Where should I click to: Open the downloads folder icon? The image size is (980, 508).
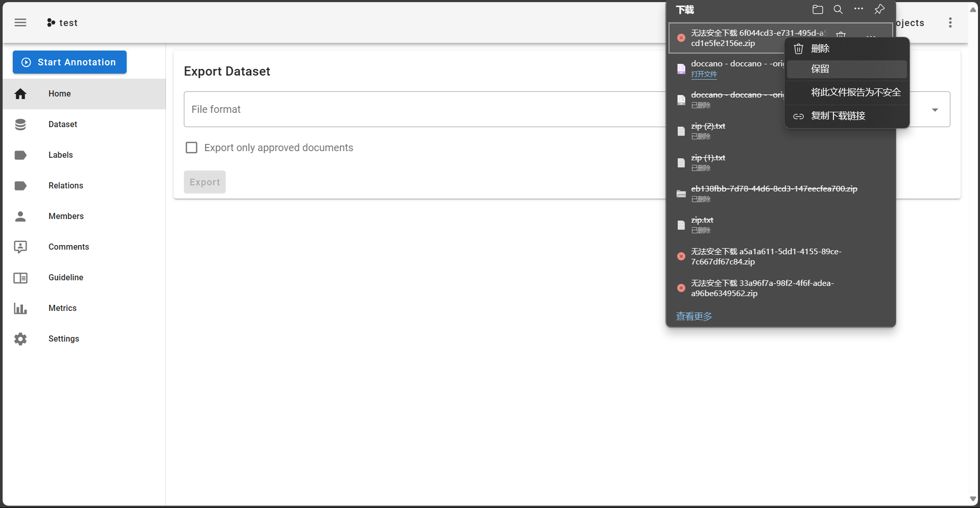[818, 9]
